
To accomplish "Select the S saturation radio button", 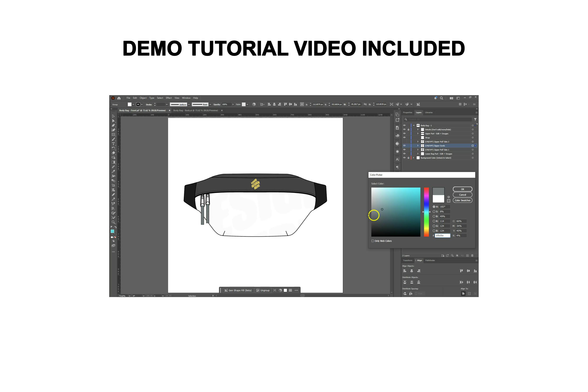I will pos(434,211).
